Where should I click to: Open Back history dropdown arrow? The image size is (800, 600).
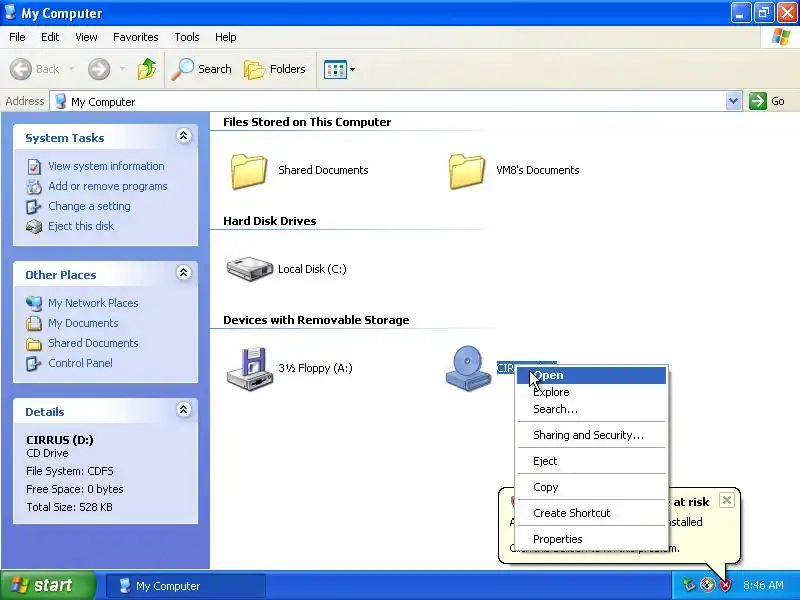(x=71, y=69)
